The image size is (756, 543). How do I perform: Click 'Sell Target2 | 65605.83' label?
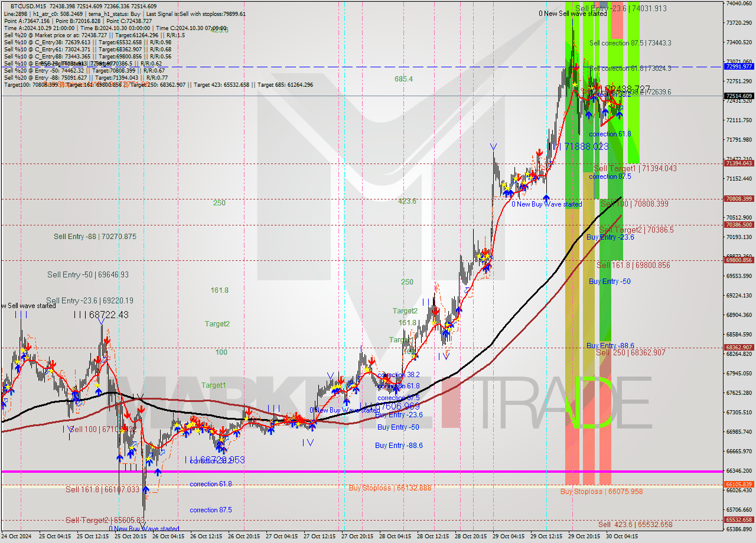(x=105, y=521)
